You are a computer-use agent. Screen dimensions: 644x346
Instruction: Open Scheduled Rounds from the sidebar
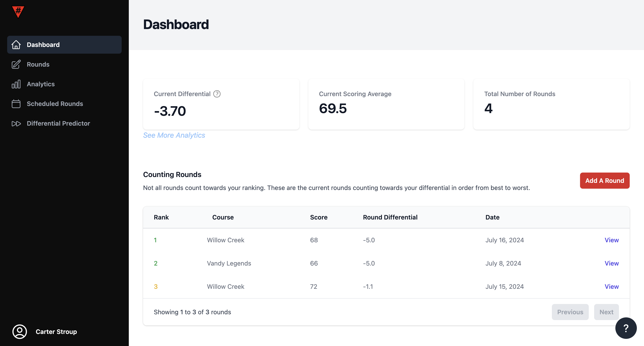tap(55, 104)
